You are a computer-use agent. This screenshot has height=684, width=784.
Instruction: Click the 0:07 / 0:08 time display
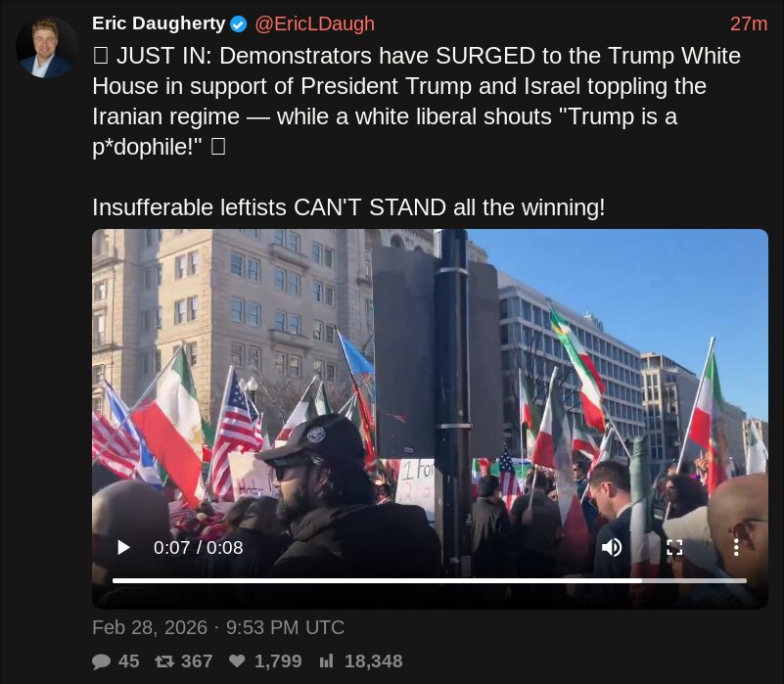(x=198, y=548)
